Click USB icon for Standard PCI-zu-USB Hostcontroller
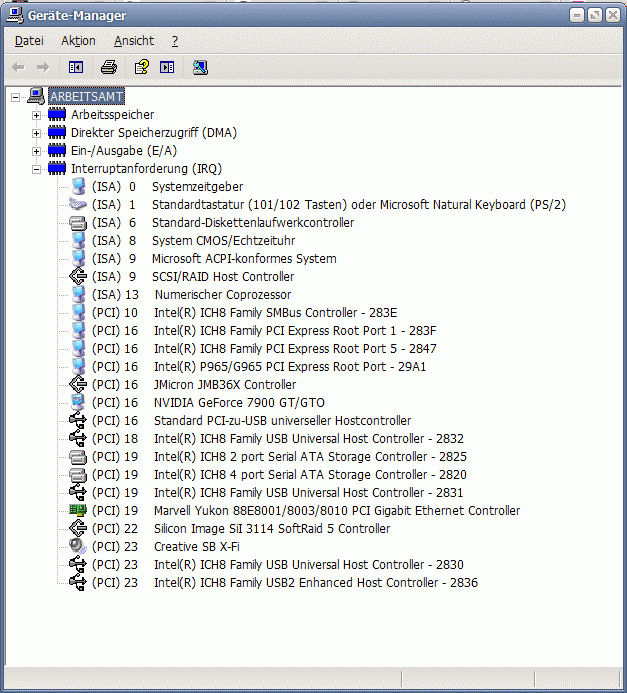This screenshot has height=693, width=627. [78, 421]
